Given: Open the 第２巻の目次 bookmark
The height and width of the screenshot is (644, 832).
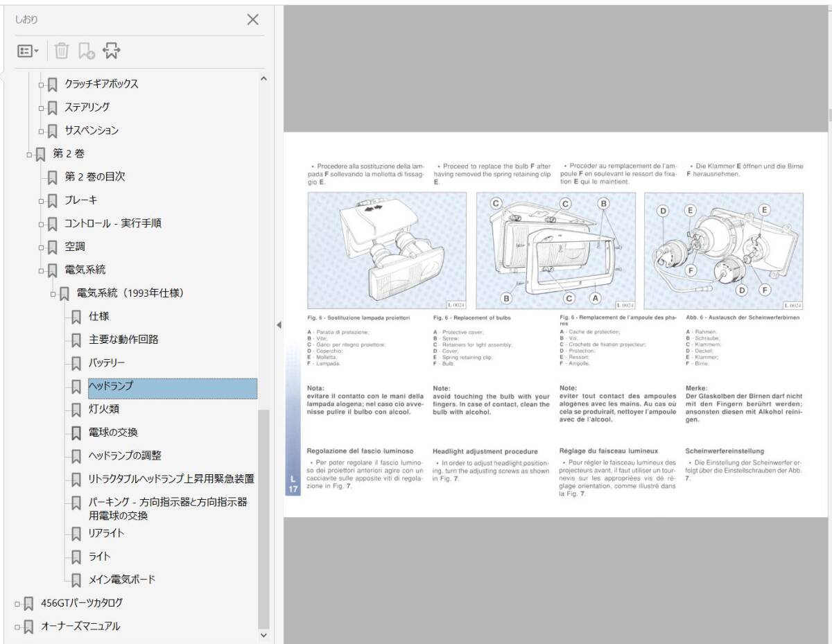Looking at the screenshot, I should click(94, 177).
